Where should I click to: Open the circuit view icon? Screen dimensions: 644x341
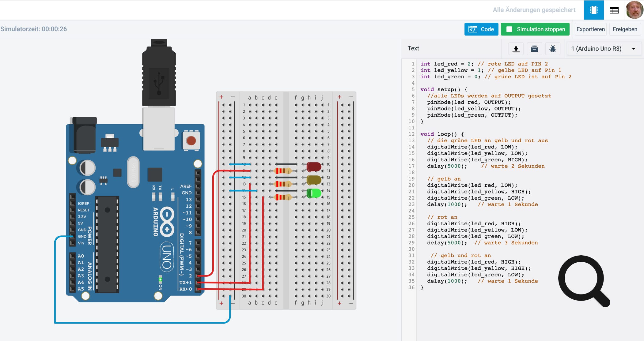pyautogui.click(x=593, y=10)
